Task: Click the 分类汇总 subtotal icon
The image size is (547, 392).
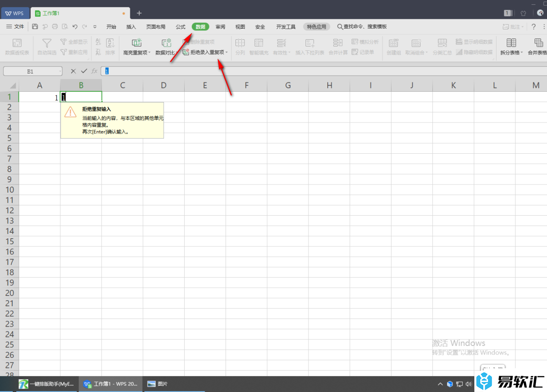Action: [442, 43]
